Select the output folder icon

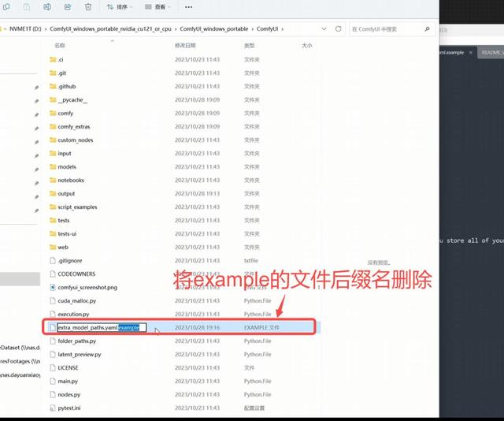click(53, 193)
